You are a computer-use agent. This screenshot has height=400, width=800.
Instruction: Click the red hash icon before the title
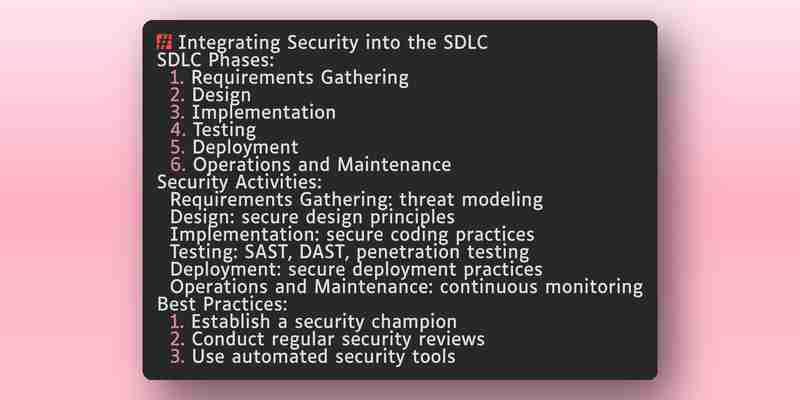pos(164,42)
